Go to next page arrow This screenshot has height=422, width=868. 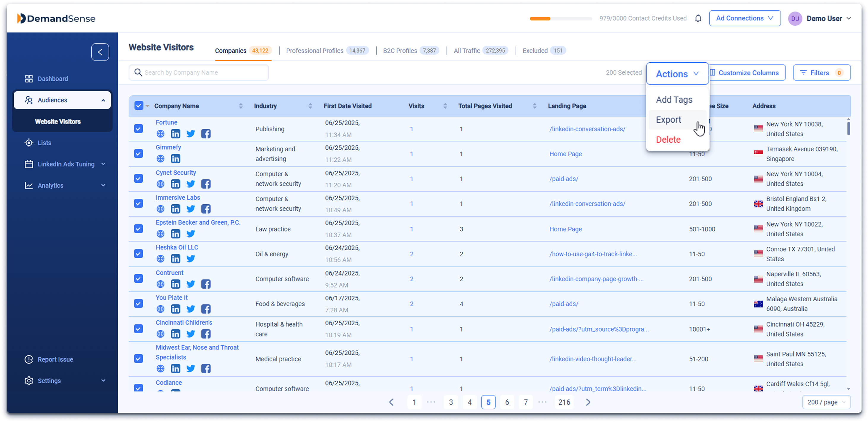click(x=588, y=402)
